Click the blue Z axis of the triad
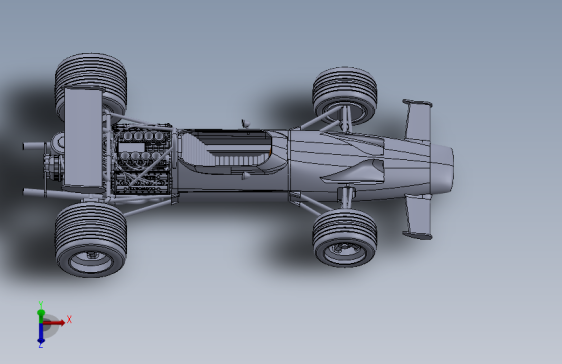Screen dimensions: 562x364 [41, 334]
